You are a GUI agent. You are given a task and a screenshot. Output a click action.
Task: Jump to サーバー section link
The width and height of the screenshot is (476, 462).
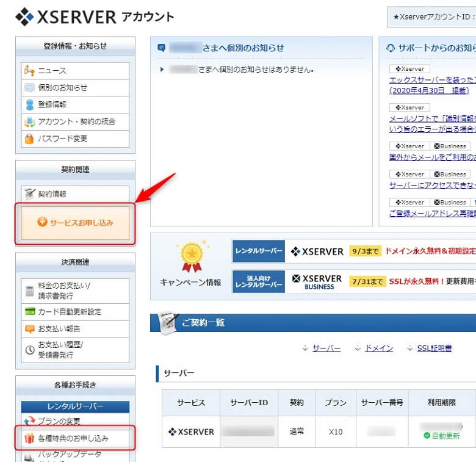coord(326,348)
